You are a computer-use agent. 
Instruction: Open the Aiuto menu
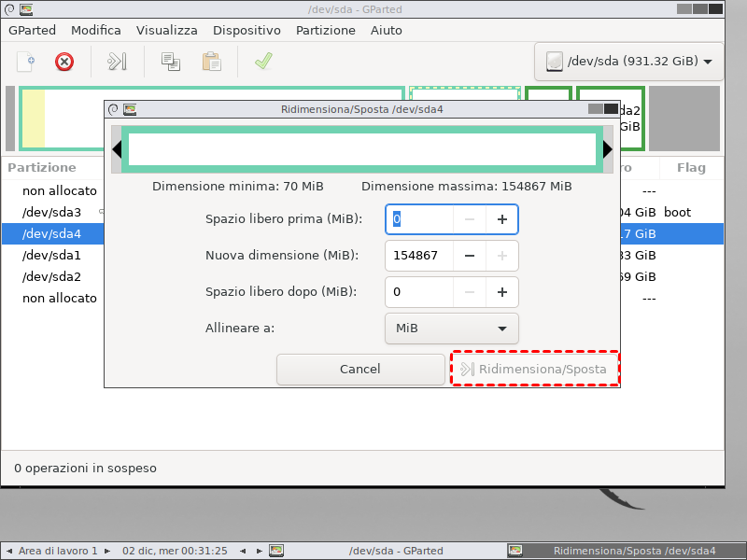click(x=386, y=30)
